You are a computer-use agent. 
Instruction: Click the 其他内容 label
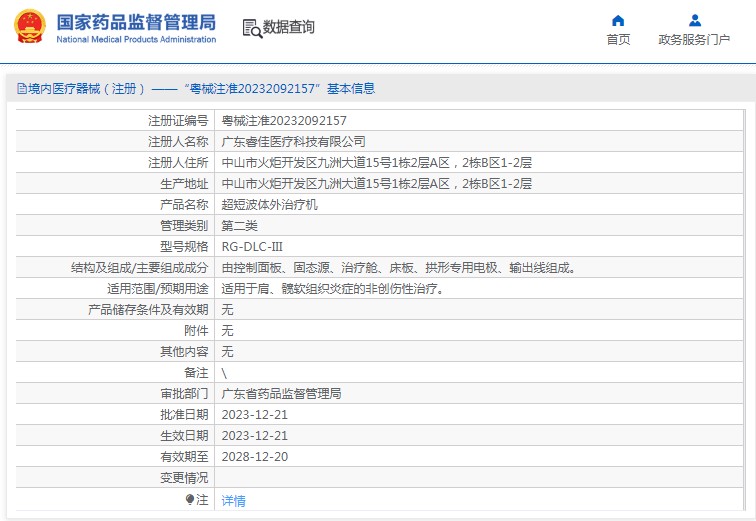point(184,352)
